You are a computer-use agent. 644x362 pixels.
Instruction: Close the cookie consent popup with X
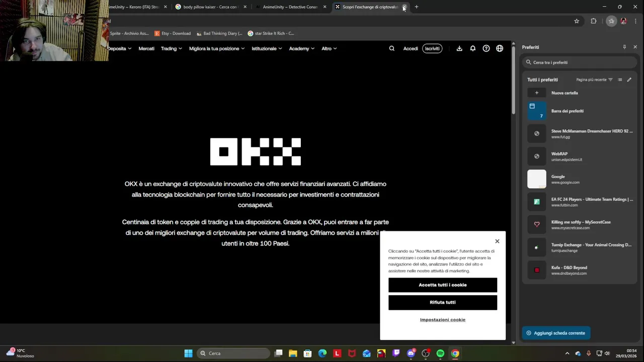(497, 241)
